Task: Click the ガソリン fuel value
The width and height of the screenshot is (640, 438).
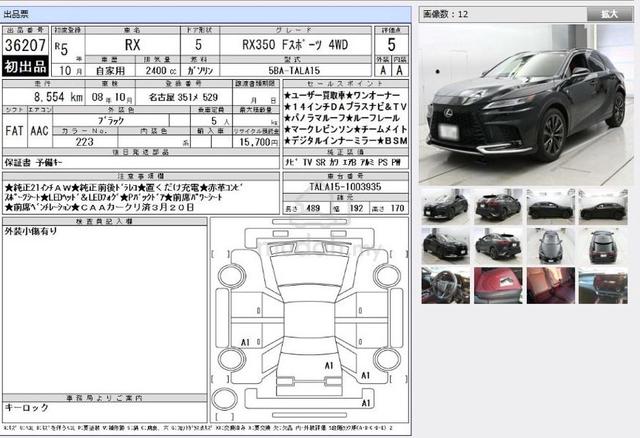Action: pos(200,71)
